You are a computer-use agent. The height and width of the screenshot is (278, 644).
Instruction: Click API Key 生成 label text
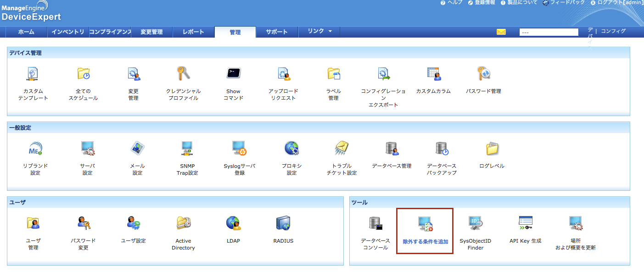pyautogui.click(x=526, y=241)
